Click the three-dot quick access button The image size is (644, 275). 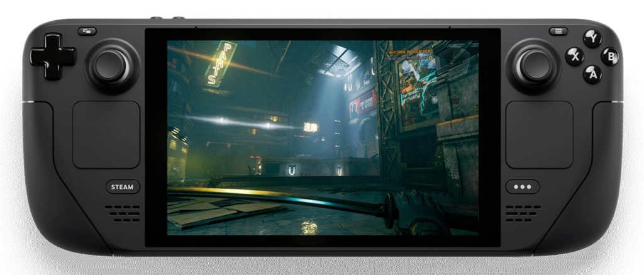523,187
